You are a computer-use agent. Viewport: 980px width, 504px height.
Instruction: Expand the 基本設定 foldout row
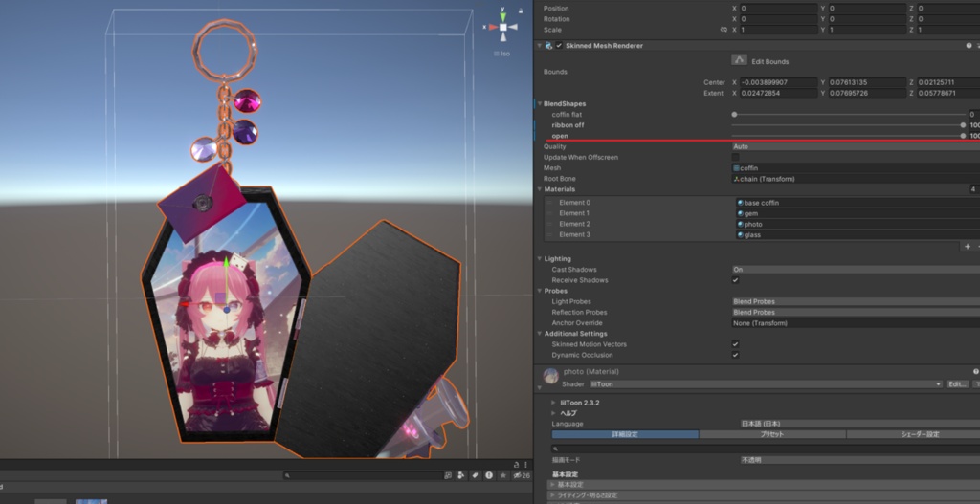(763, 485)
